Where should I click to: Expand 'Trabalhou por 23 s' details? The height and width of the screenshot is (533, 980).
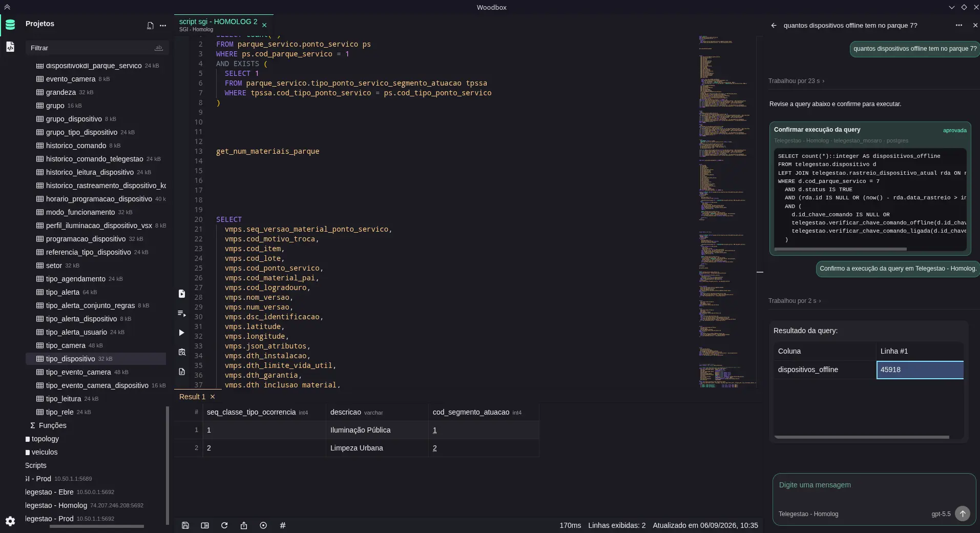(796, 81)
